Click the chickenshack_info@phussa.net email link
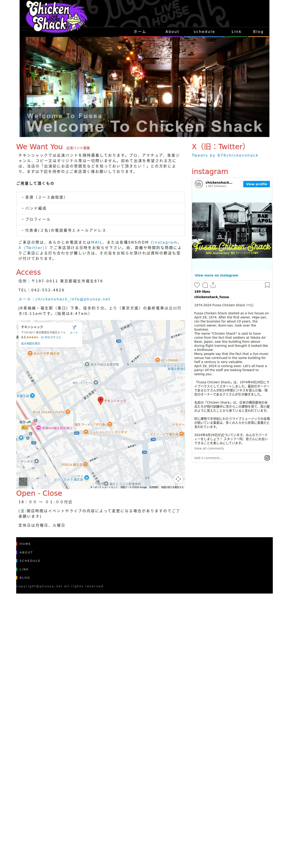The height and width of the screenshot is (868, 289). tap(64, 299)
